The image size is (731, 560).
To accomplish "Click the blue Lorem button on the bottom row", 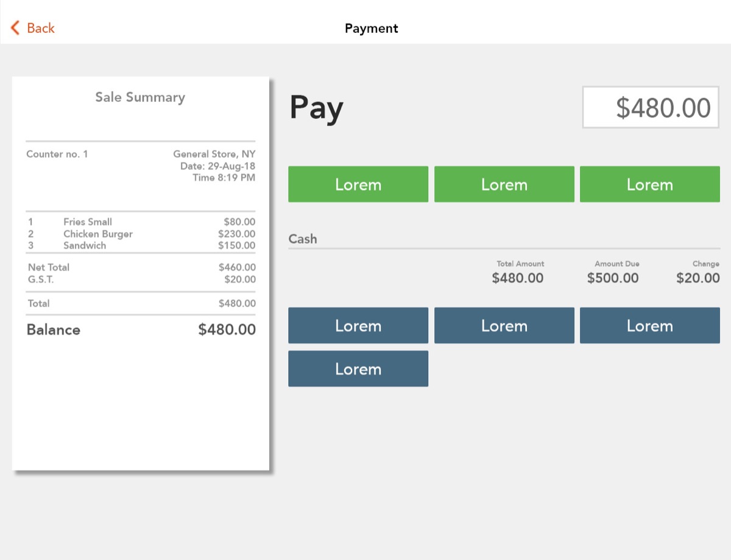I will 358,369.
